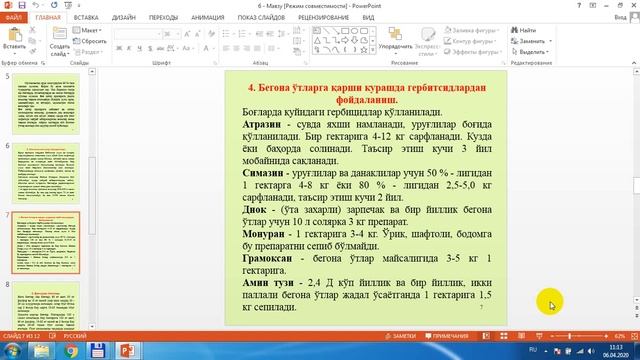Viewport: 640px width, 360px height.
Task: Toggle Underline (Ч) formatting
Action: coord(139,48)
